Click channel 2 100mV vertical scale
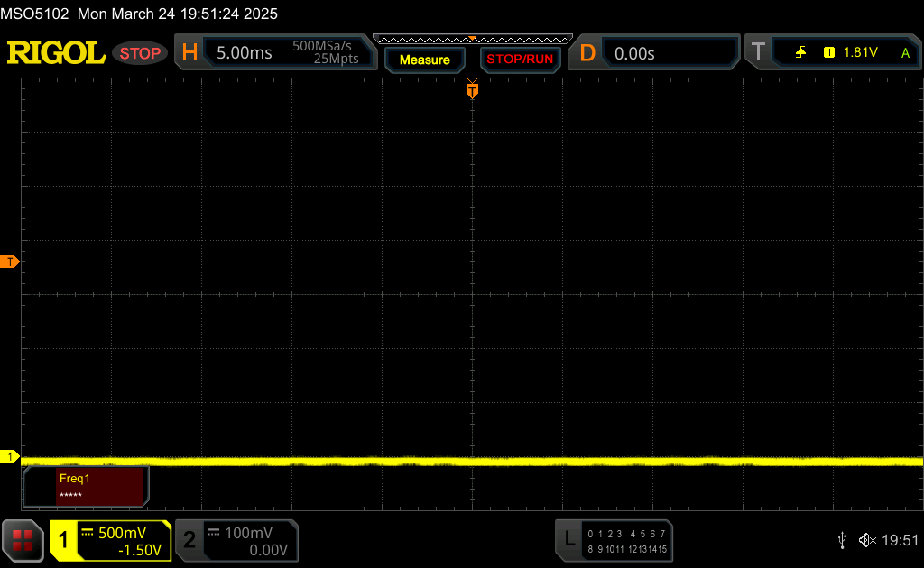The height and width of the screenshot is (568, 924). 249,533
